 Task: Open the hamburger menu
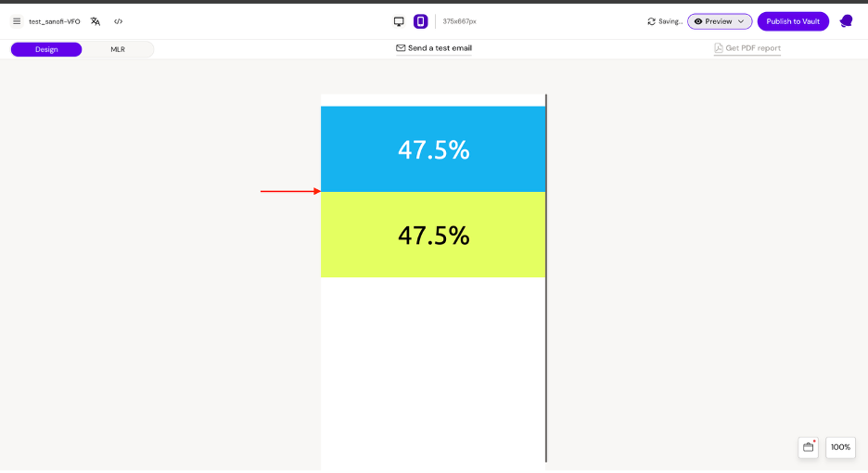pos(17,21)
